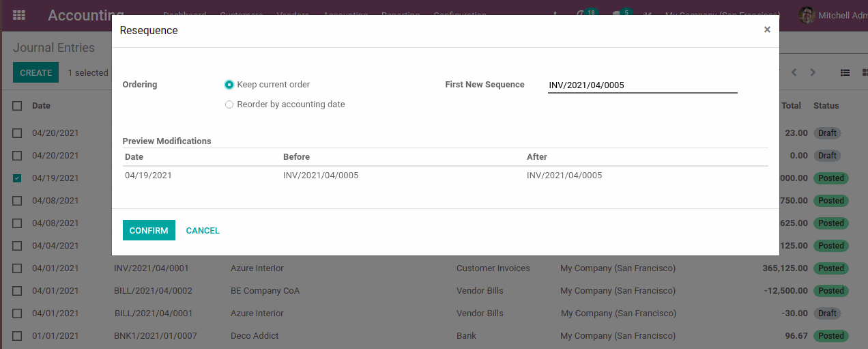Focus the First New Sequence field
868x349 pixels.
(641, 85)
